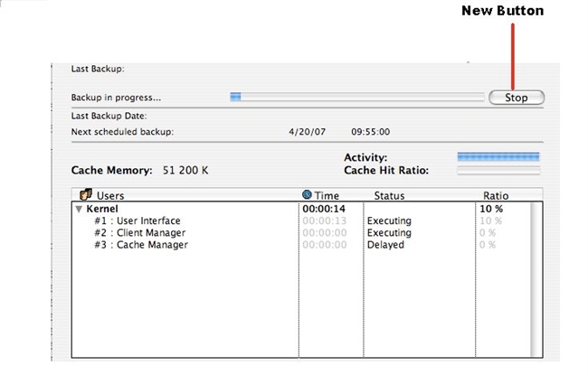Click the Activity indicator bar

point(498,157)
